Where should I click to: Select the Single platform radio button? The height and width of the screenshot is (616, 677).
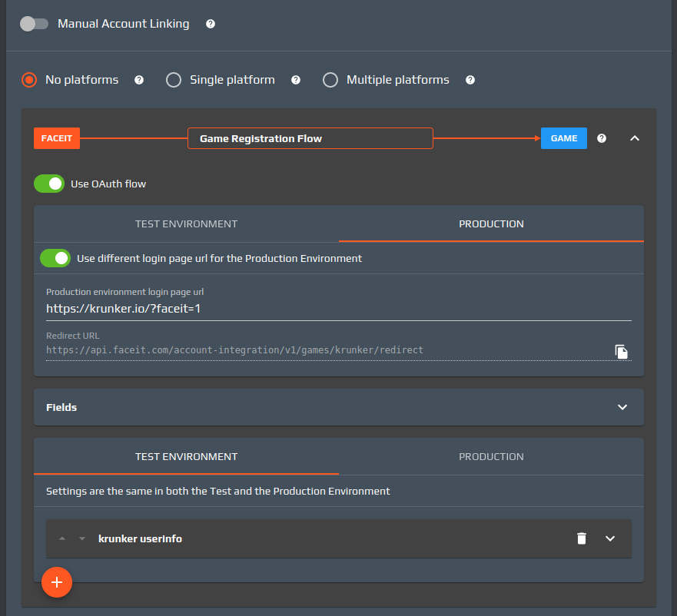click(173, 79)
